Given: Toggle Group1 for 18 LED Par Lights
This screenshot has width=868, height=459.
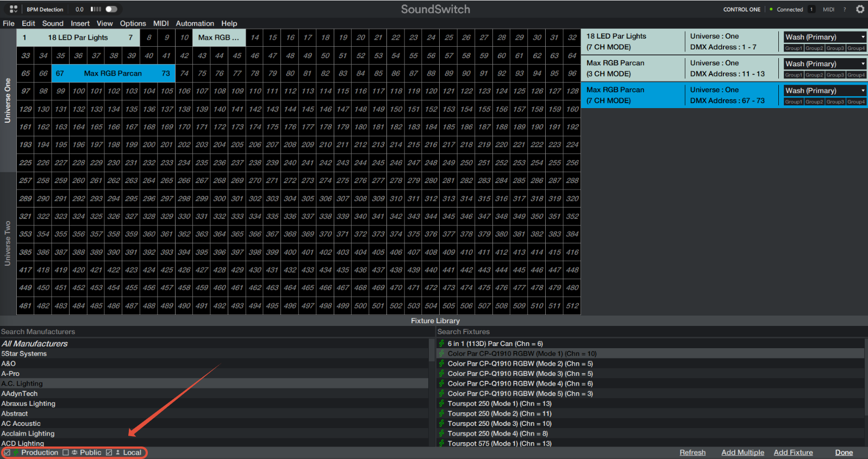Looking at the screenshot, I should 794,48.
